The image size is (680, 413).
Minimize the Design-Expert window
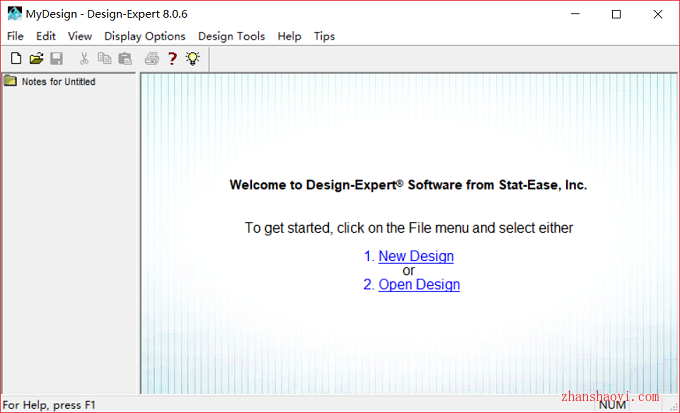tap(575, 14)
